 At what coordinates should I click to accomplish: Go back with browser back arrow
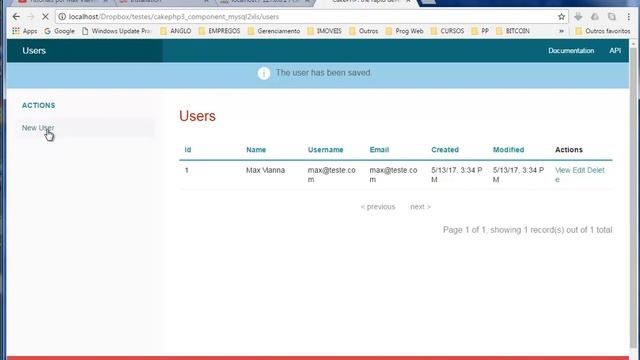[16, 17]
